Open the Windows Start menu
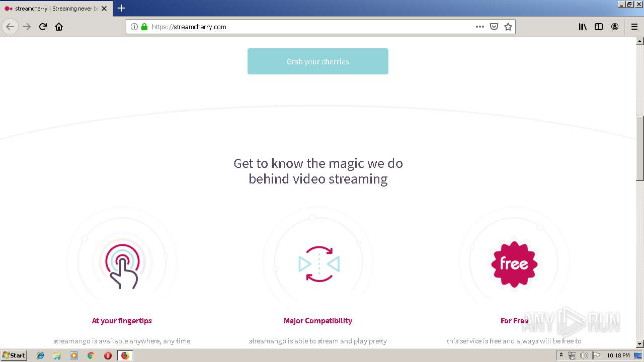The image size is (644, 362). point(14,355)
